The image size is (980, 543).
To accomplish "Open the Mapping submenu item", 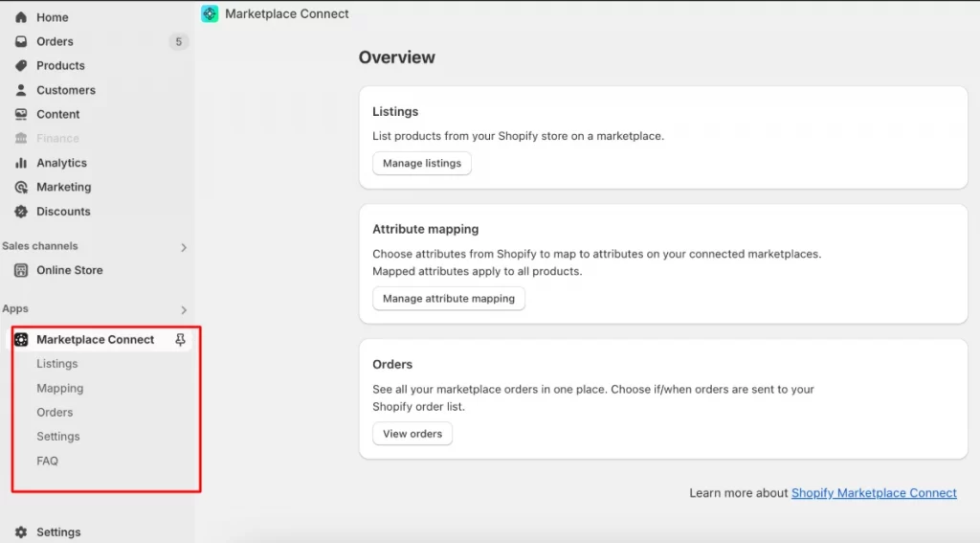I will [59, 388].
